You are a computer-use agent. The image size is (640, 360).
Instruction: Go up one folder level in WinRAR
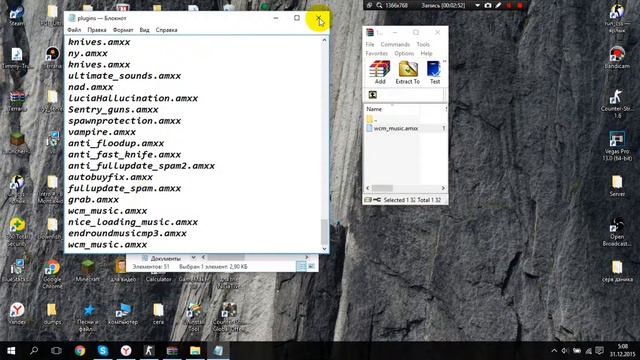click(372, 95)
